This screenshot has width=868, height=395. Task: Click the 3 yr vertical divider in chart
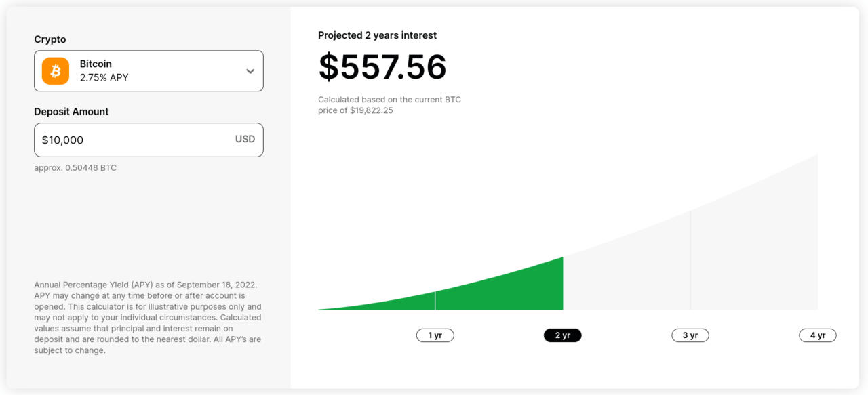pos(690,260)
